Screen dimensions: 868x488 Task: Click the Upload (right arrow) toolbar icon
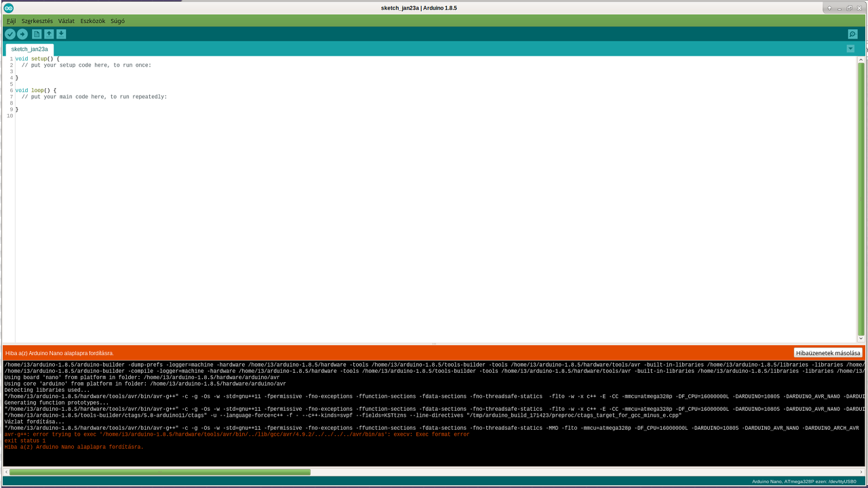coord(22,34)
